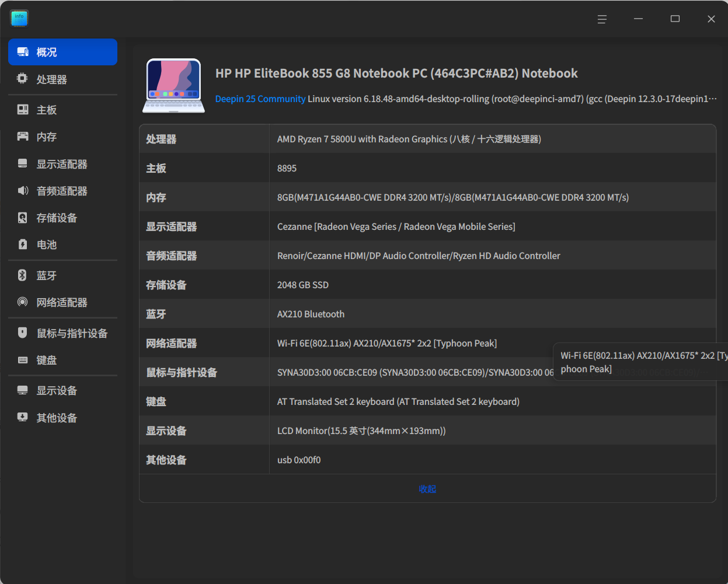728x584 pixels.
Task: Open the 电池 battery sidebar entry
Action: (62, 244)
